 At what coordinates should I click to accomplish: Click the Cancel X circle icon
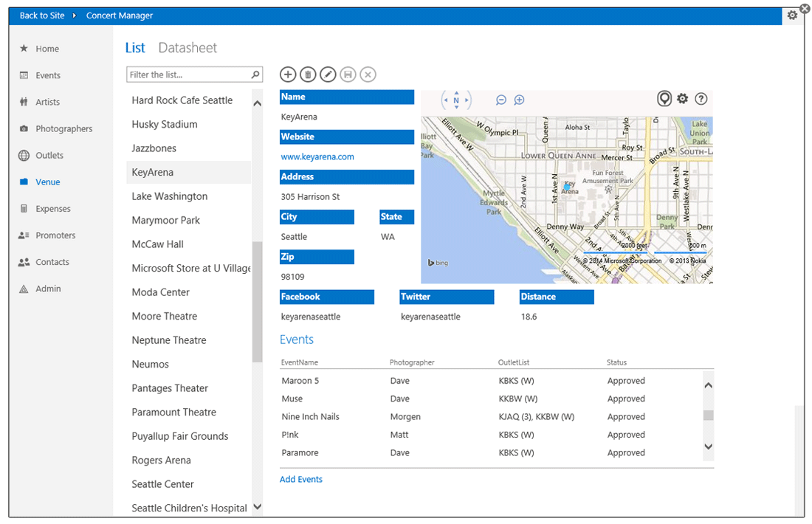368,75
